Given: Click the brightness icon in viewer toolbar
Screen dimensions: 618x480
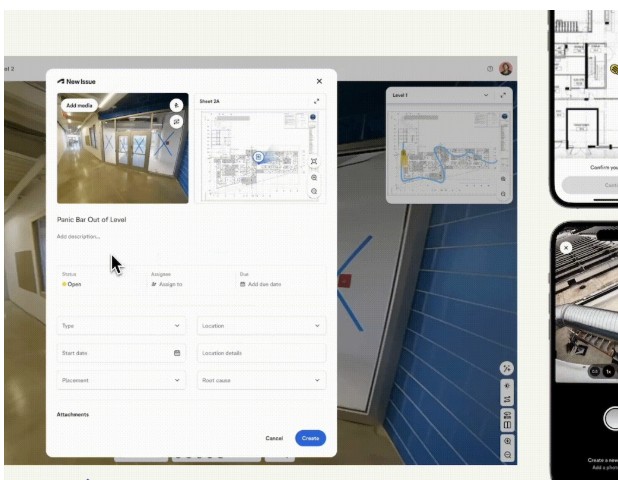Looking at the screenshot, I should [x=507, y=386].
